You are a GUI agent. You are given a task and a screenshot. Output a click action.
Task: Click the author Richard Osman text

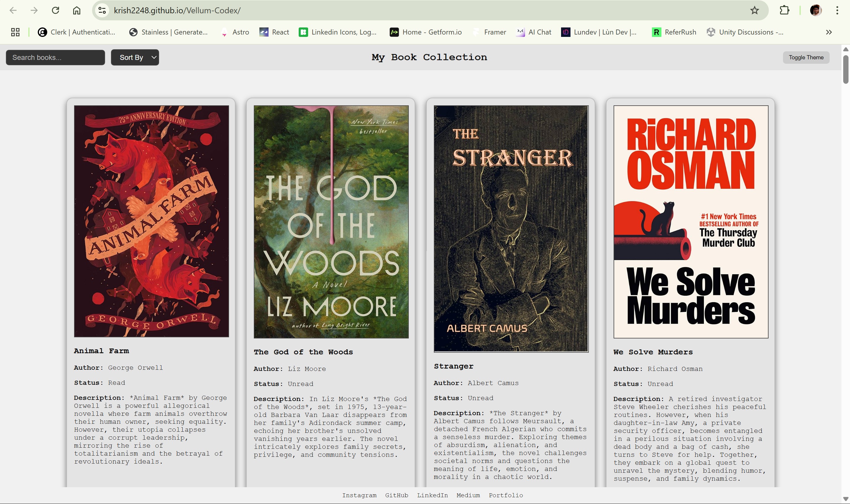pos(675,369)
